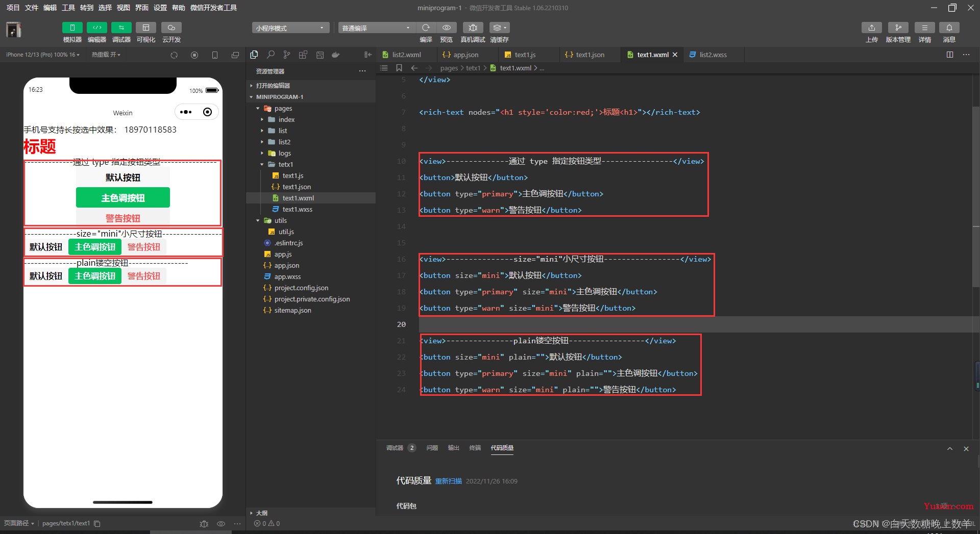Switch to list2.wxss tab

tap(713, 55)
